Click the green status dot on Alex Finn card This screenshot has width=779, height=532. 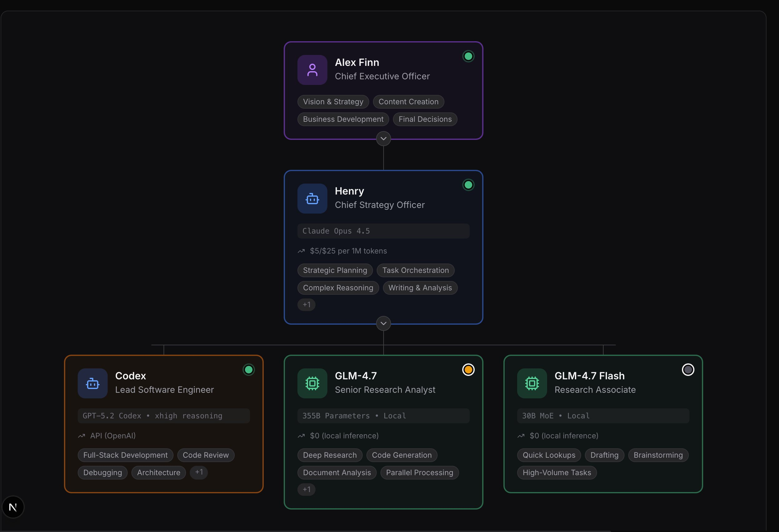click(x=468, y=56)
